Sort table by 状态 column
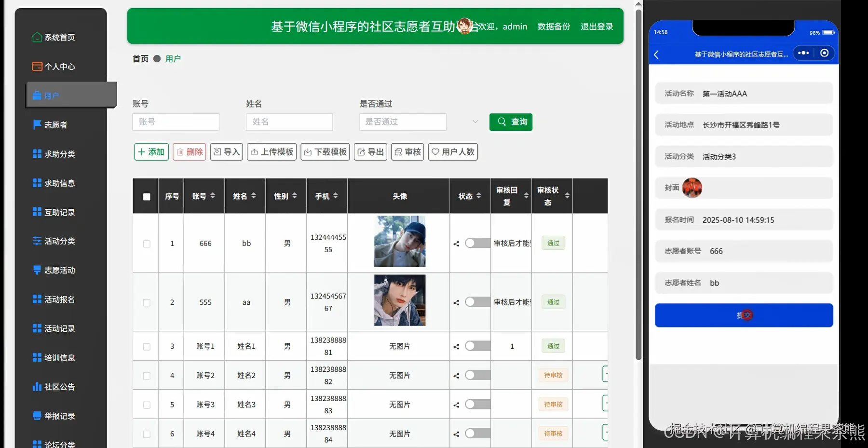The width and height of the screenshot is (868, 448). tap(479, 196)
